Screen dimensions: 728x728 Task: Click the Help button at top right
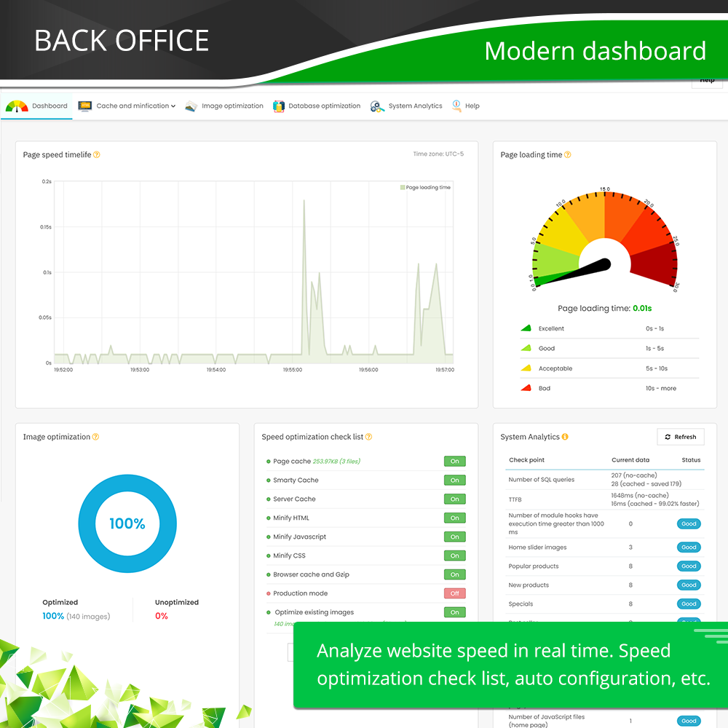(706, 81)
